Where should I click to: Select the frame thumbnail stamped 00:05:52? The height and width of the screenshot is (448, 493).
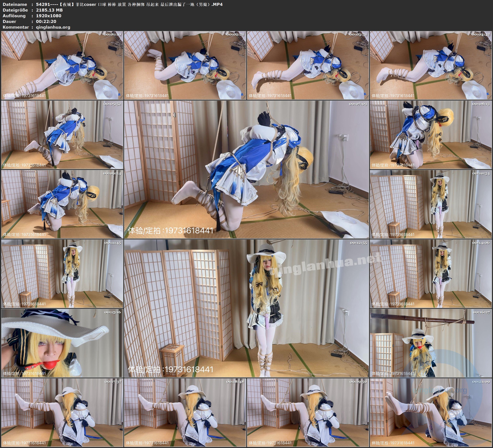tap(62, 135)
